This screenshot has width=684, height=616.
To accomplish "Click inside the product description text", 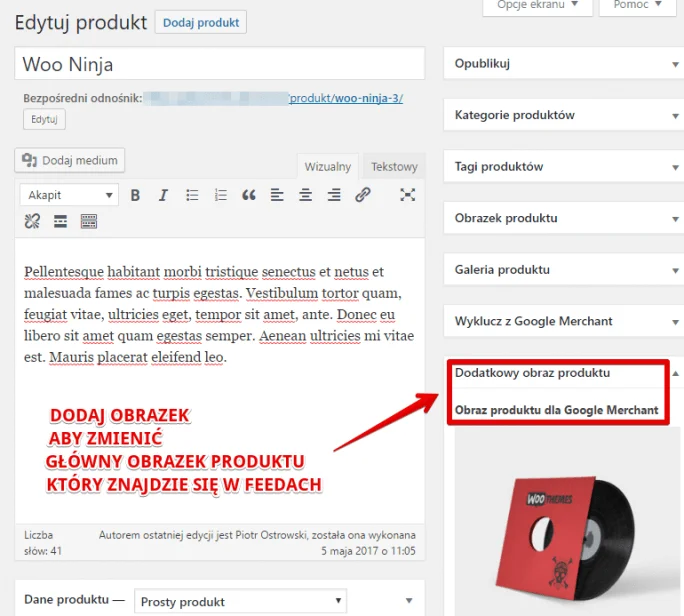I will click(219, 314).
